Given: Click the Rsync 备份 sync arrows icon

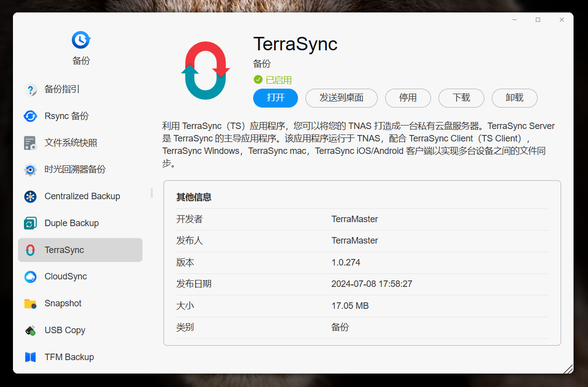Looking at the screenshot, I should [x=30, y=116].
